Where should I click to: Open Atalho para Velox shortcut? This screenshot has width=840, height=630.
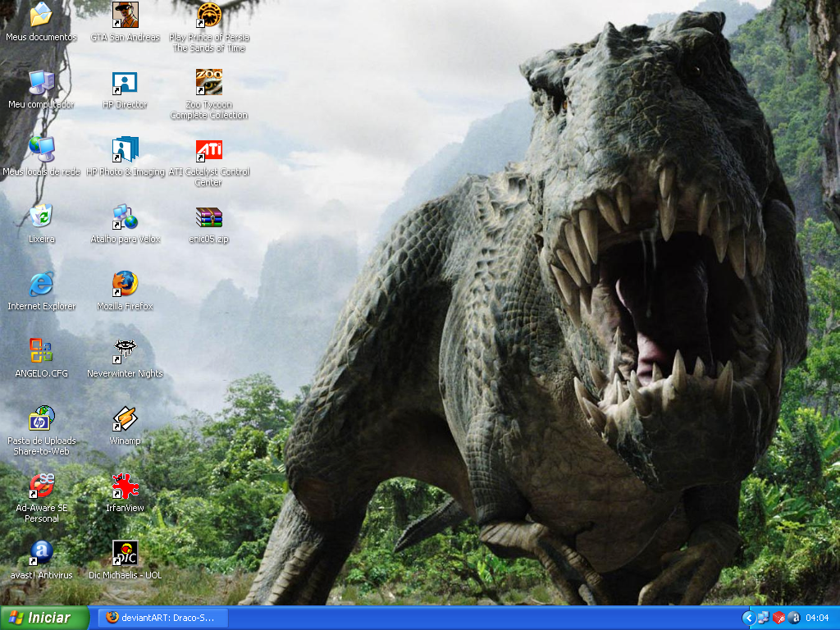[125, 217]
